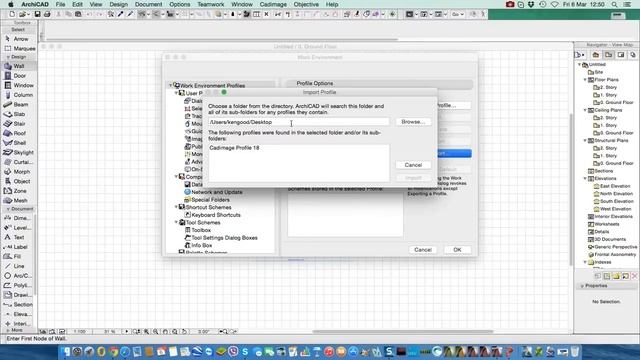Pick the Window tool
Viewport: 640px width, 360px height.
19,85
